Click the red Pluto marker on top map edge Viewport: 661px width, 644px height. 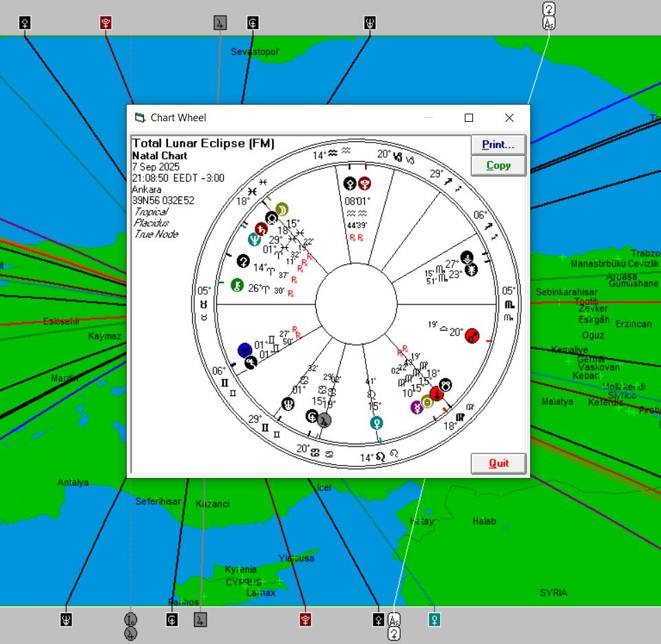105,23
